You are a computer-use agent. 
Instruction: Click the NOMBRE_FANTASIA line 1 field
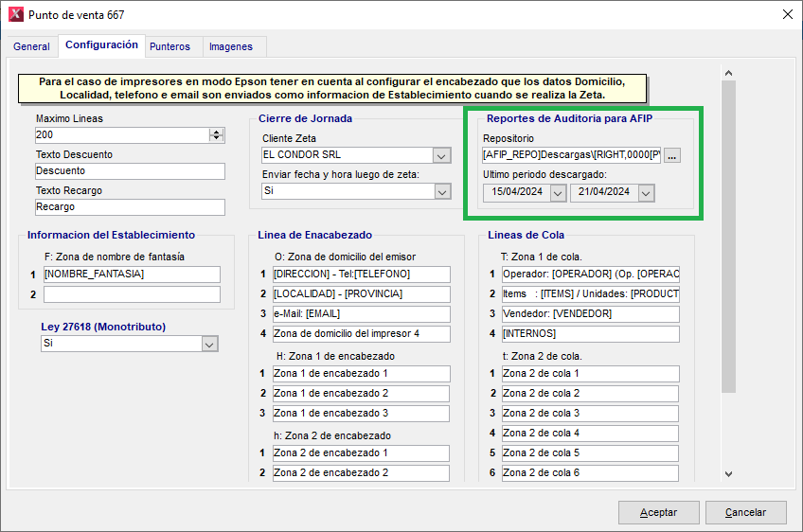tap(131, 275)
